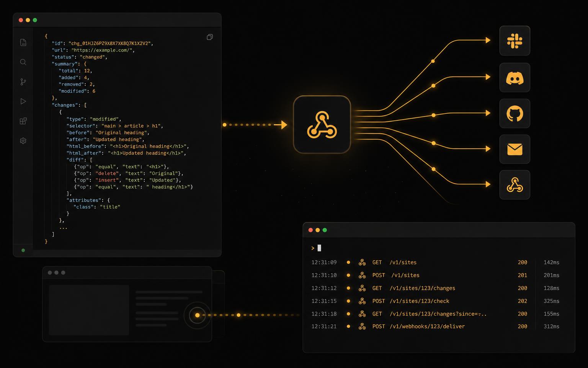Click the "total": 12 line
Image resolution: width=588 pixels, height=368 pixels.
point(75,71)
